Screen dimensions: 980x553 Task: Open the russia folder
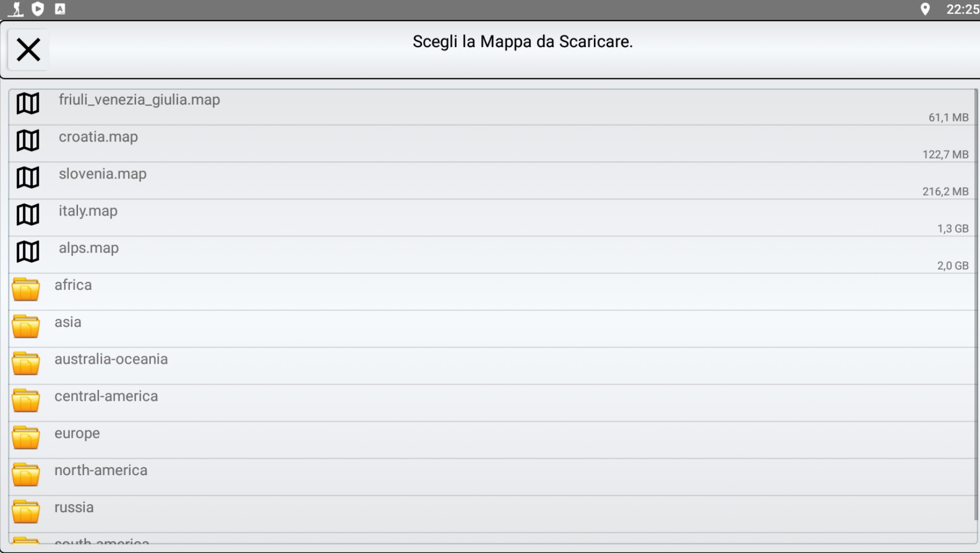(493, 514)
